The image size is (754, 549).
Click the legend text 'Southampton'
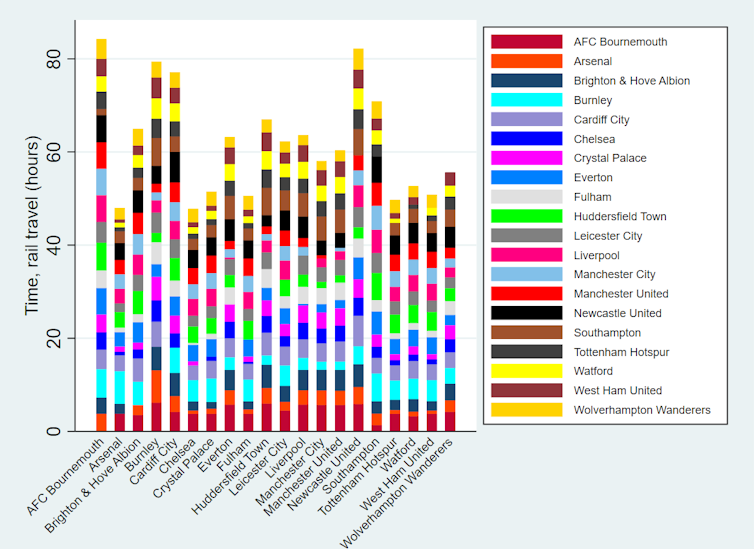[x=607, y=333]
